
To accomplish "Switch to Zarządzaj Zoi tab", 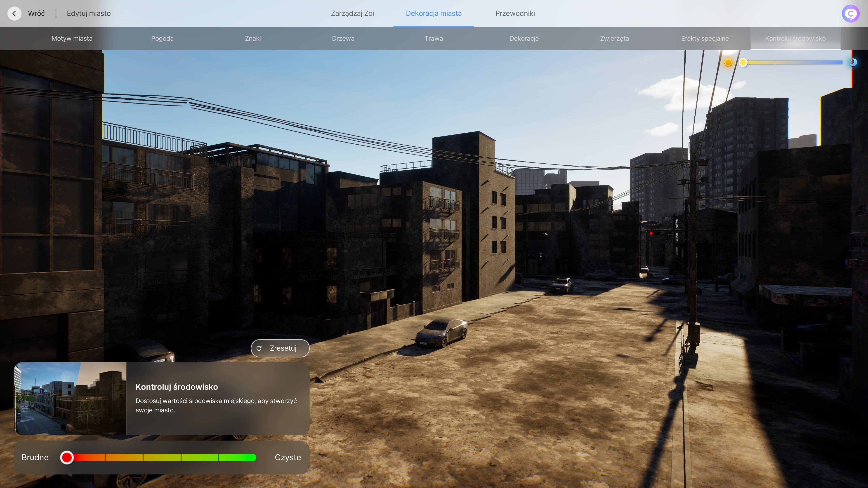I will tap(352, 14).
